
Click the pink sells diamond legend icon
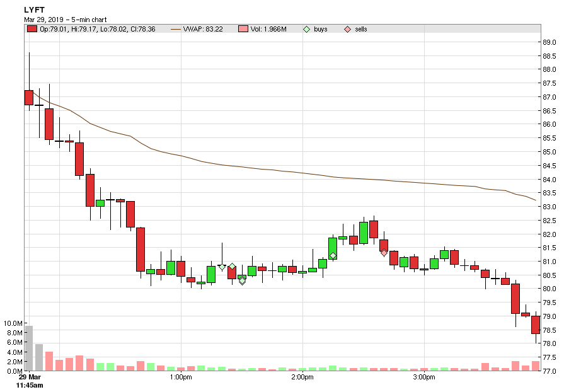click(347, 29)
